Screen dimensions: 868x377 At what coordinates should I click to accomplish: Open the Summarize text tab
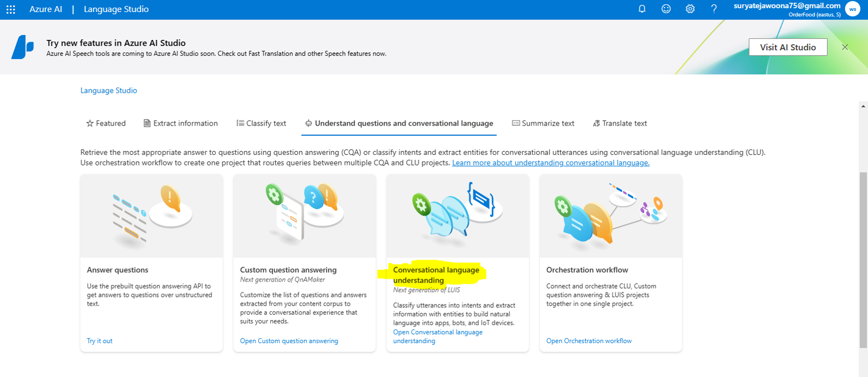coord(543,123)
